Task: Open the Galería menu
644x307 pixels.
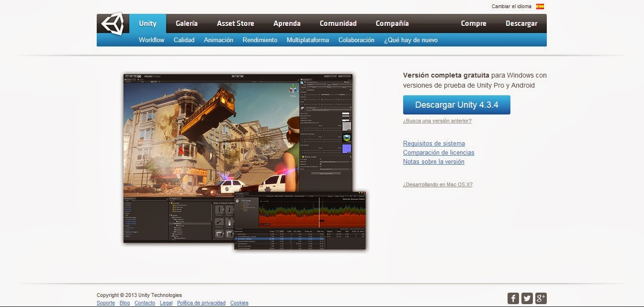Action: (186, 23)
